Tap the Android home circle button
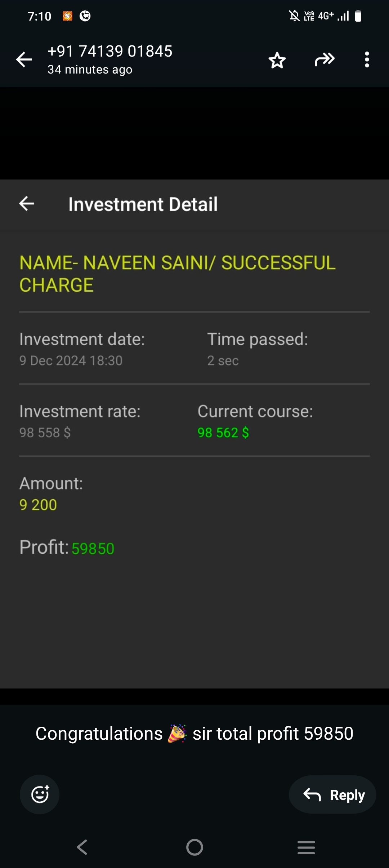Viewport: 389px width, 868px height. click(194, 847)
